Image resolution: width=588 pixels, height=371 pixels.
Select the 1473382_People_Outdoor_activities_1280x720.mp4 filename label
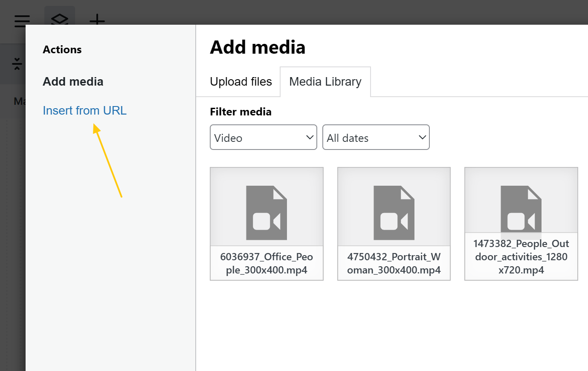(521, 257)
